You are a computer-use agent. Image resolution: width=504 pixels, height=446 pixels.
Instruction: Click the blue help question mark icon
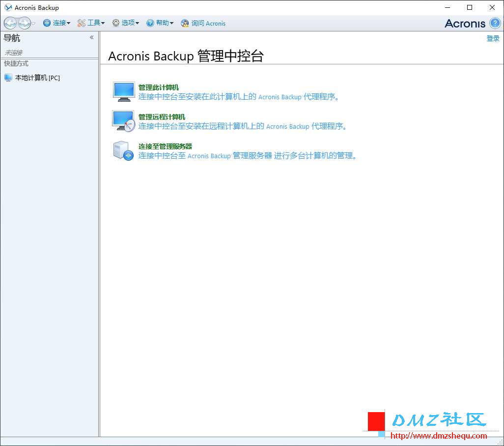point(495,23)
